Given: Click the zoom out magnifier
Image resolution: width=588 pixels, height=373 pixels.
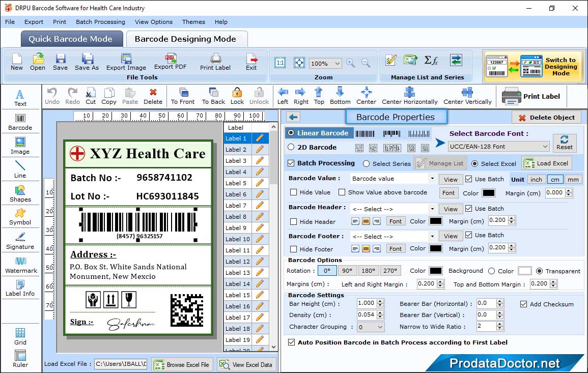Looking at the screenshot, I should pos(366,63).
